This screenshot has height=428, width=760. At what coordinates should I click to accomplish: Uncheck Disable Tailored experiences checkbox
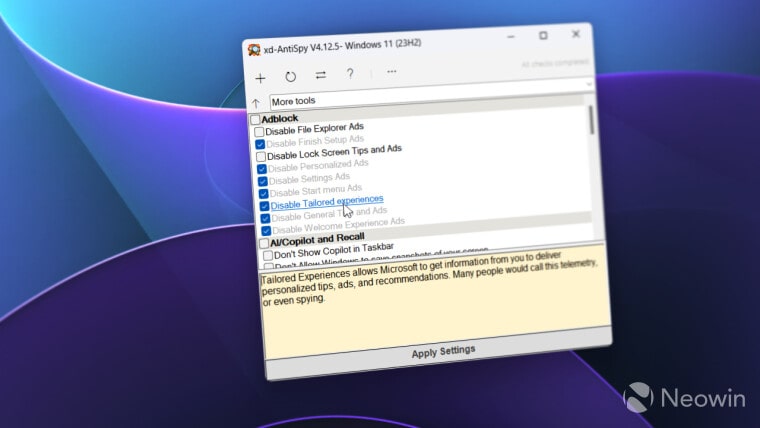pyautogui.click(x=264, y=206)
